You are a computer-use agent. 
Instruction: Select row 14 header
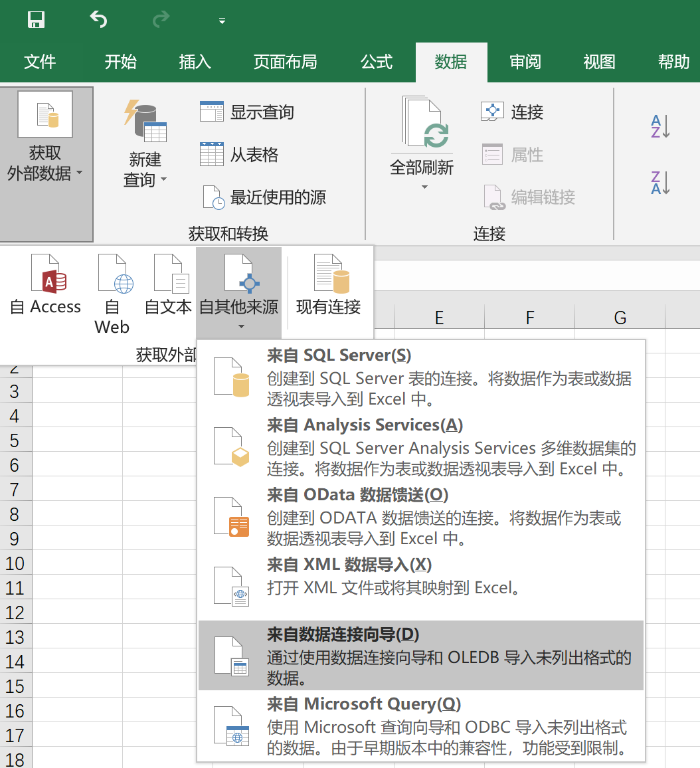(15, 662)
